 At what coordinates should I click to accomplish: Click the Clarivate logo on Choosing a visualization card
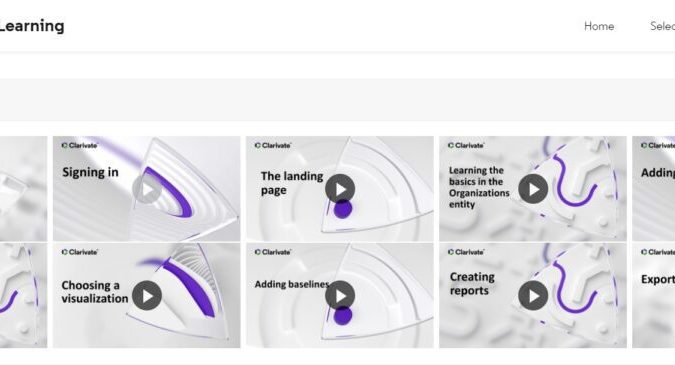pos(80,252)
